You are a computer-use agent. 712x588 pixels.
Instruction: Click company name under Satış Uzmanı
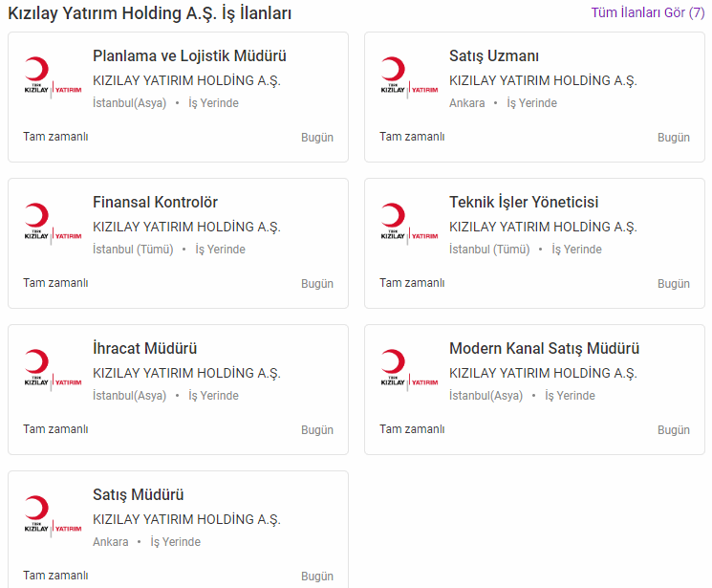click(542, 81)
